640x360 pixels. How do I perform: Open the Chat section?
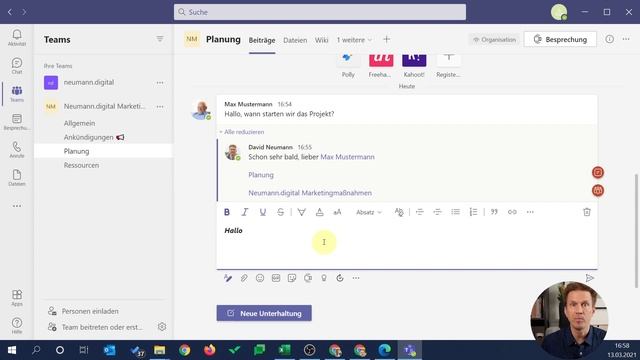click(x=17, y=66)
